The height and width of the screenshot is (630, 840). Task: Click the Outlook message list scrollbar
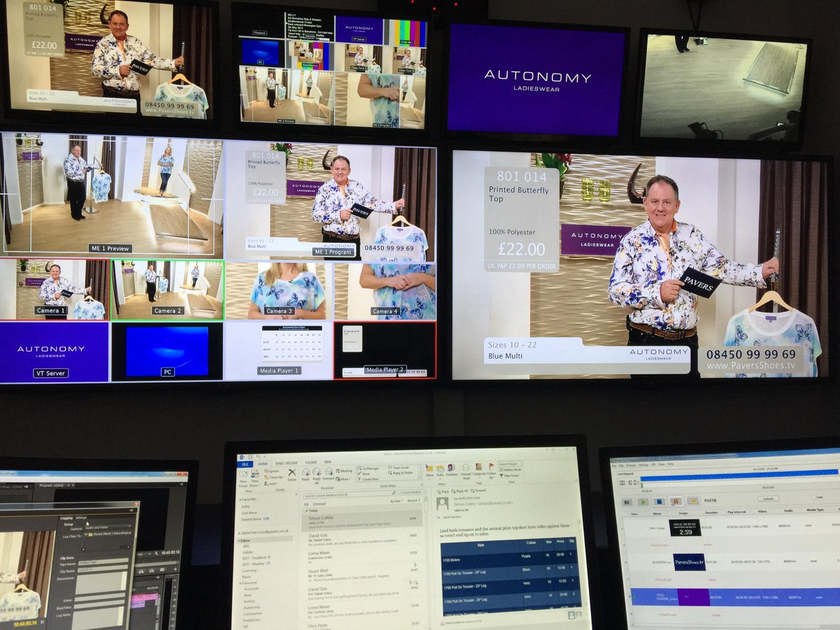tap(426, 560)
